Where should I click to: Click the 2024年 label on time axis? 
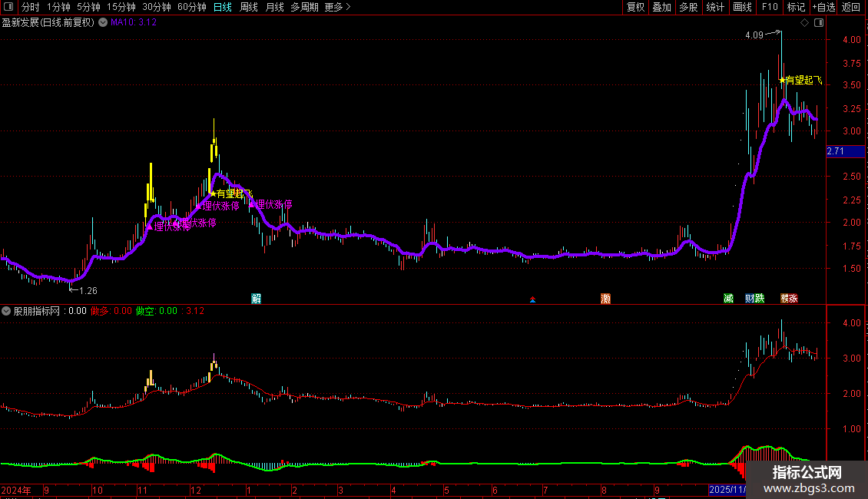click(16, 490)
